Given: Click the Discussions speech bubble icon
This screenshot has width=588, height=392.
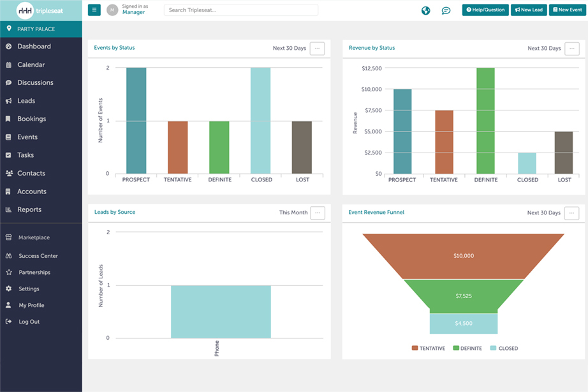Looking at the screenshot, I should pyautogui.click(x=9, y=82).
